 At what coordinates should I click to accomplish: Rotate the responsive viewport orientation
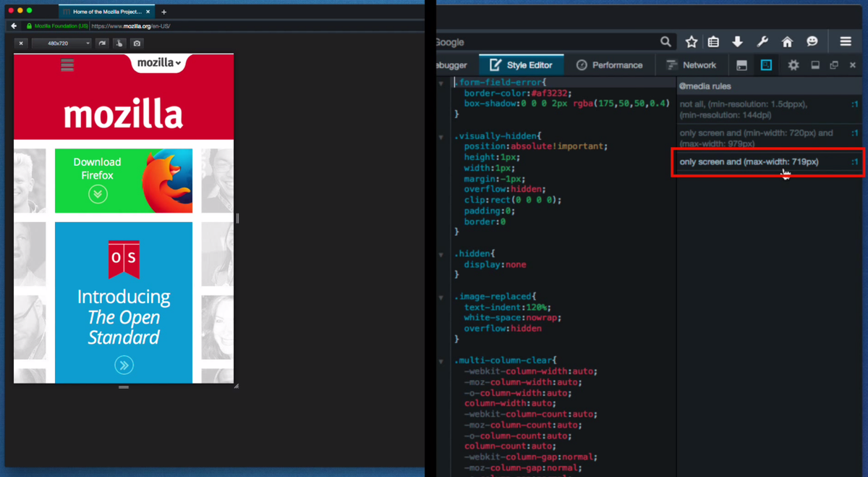pyautogui.click(x=102, y=43)
